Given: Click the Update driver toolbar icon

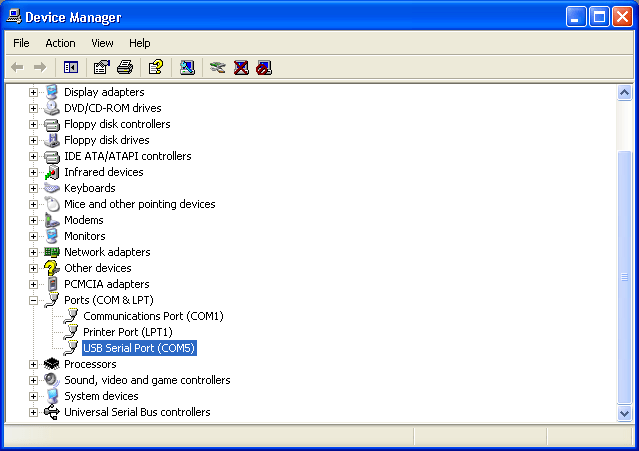Looking at the screenshot, I should [218, 67].
